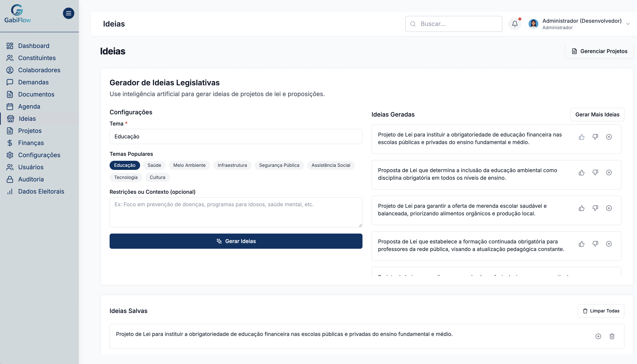Like the teacher training proposal
637x364 pixels.
[x=582, y=244]
